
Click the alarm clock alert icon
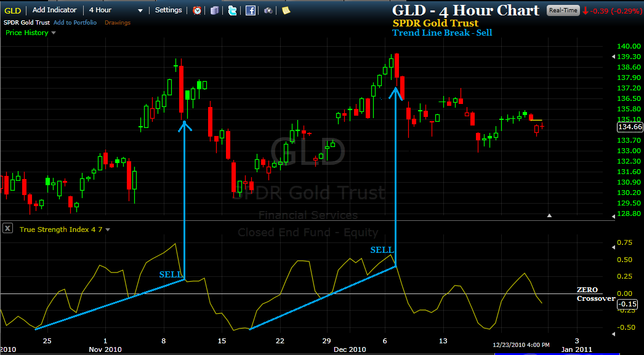[197, 10]
